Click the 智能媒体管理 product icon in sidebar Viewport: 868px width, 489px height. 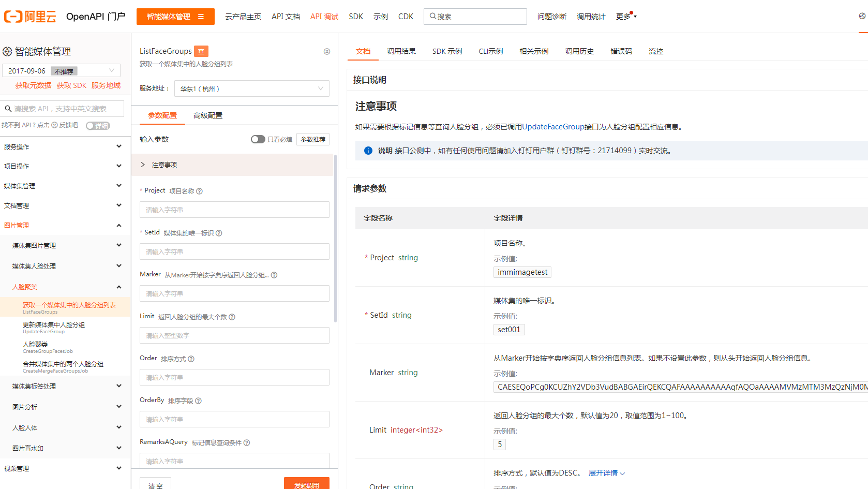coord(7,52)
